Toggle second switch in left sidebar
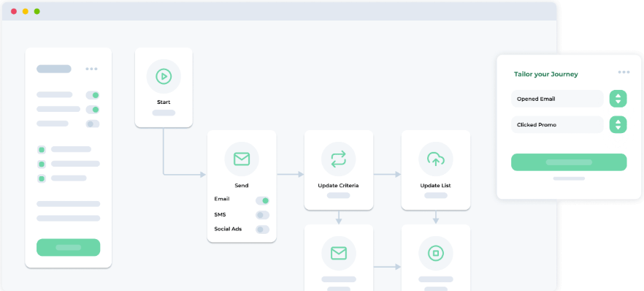This screenshot has width=644, height=291. (x=93, y=110)
